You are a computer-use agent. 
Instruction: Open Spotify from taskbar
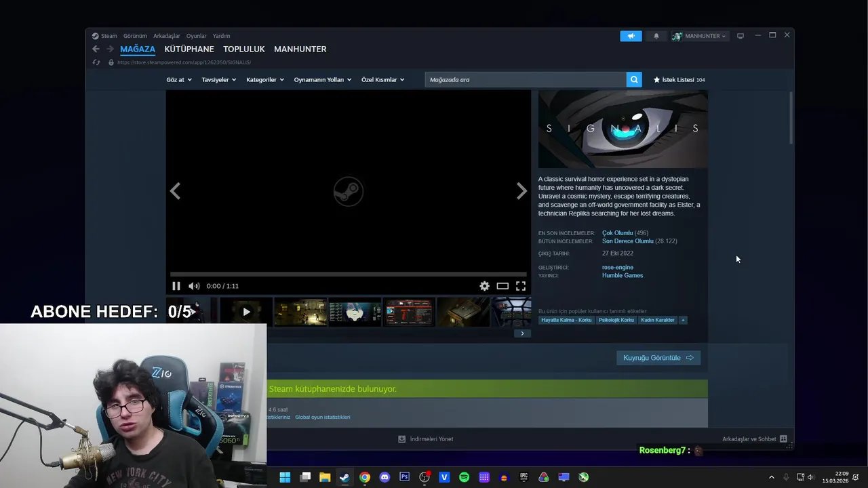(x=464, y=477)
